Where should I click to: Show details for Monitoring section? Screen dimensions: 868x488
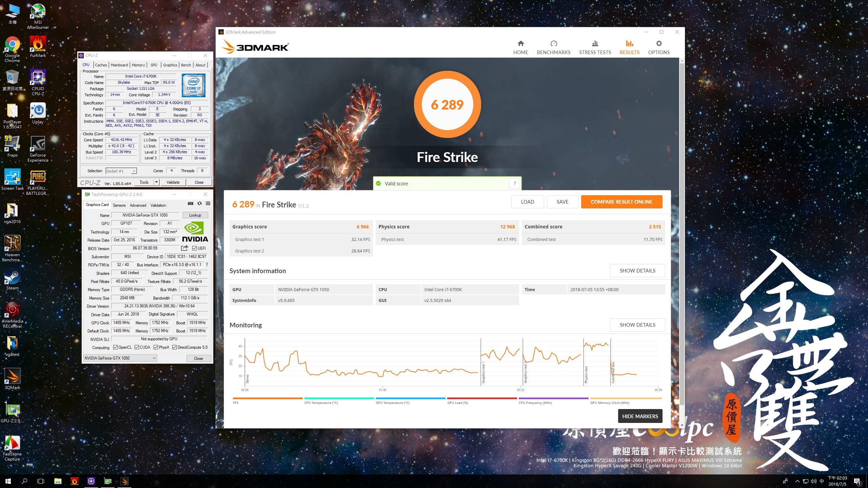click(637, 325)
